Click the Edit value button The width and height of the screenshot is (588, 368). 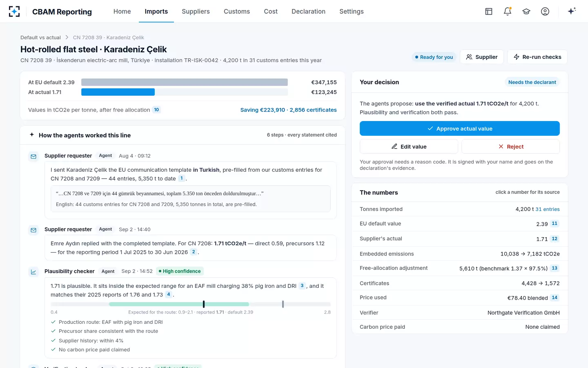[409, 146]
